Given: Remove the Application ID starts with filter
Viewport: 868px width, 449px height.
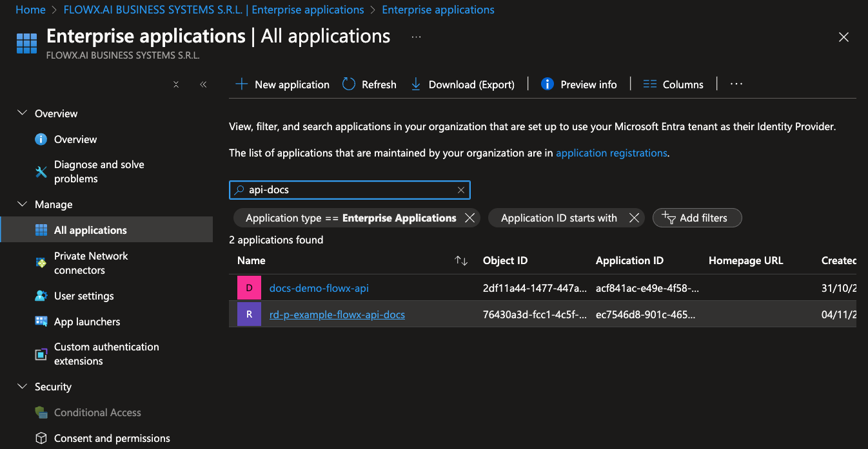Looking at the screenshot, I should 634,218.
